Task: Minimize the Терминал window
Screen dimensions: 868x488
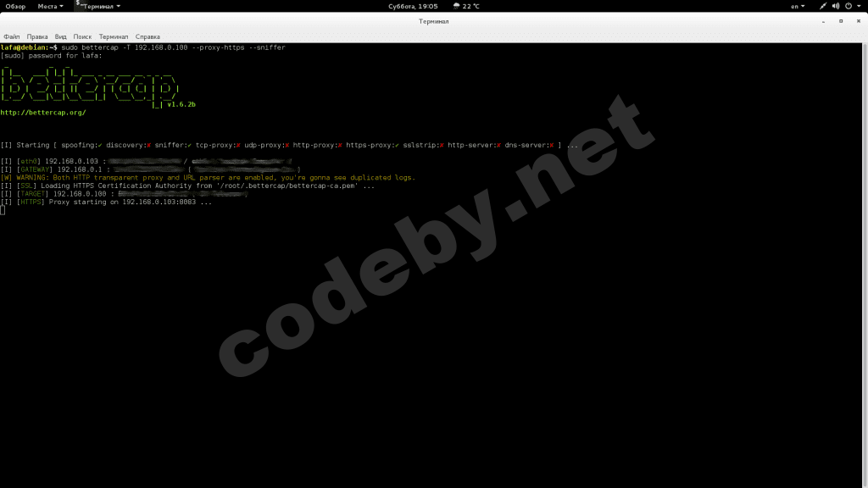Action: [x=823, y=21]
